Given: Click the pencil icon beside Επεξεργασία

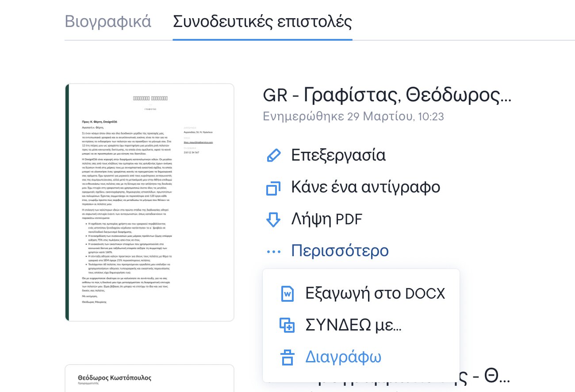Looking at the screenshot, I should (x=274, y=156).
